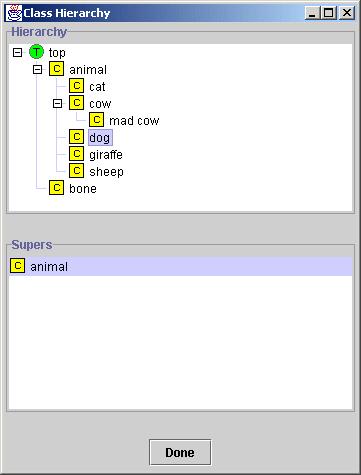The width and height of the screenshot is (361, 475).
Task: Select animal text in the Supers list
Action: pyautogui.click(x=49, y=267)
